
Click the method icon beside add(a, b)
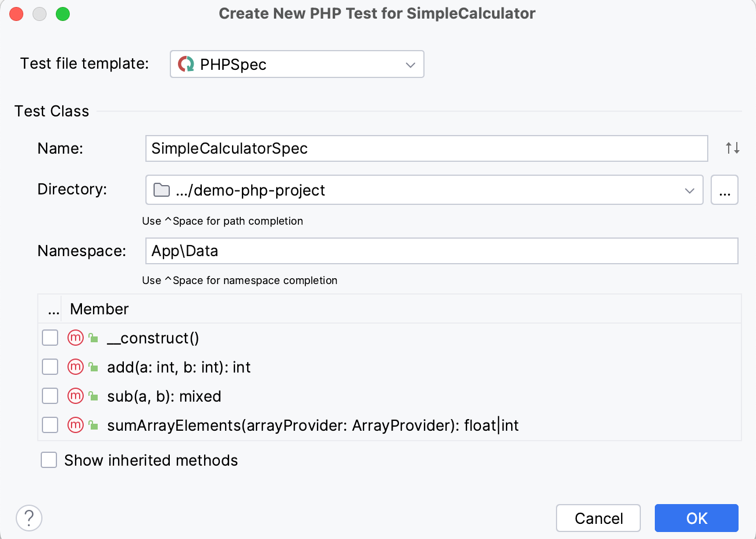tap(76, 367)
